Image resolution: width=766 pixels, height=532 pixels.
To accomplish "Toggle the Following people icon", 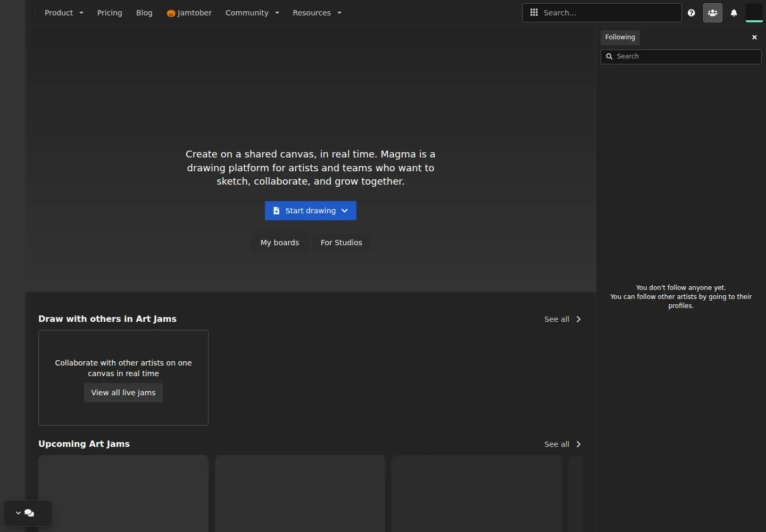I will (712, 13).
